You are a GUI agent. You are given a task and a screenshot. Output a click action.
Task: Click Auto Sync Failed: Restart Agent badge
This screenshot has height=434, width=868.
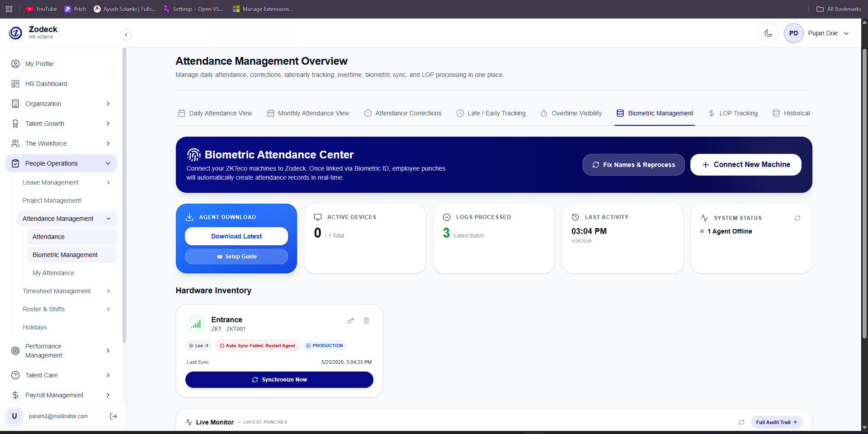[257, 346]
